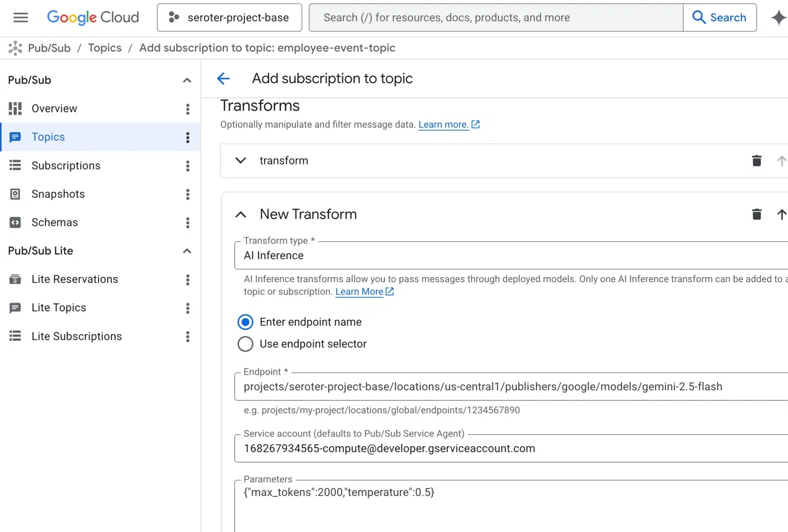This screenshot has height=532, width=788.
Task: Click the Topics chat icon in sidebar
Action: coord(15,137)
